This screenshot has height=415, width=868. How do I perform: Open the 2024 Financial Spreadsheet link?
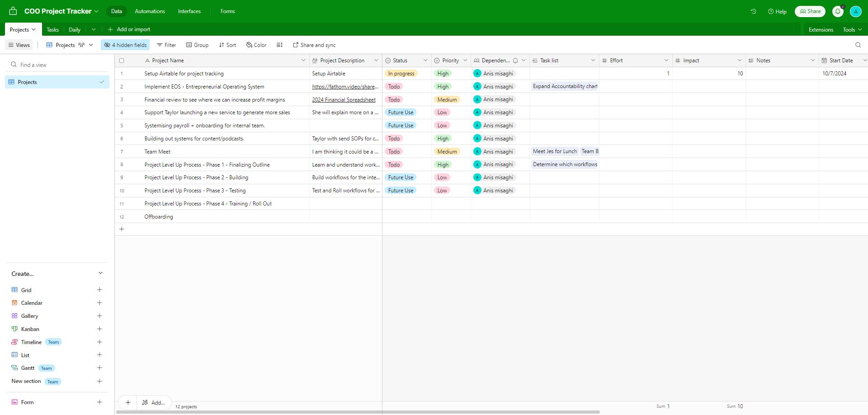[x=344, y=100]
